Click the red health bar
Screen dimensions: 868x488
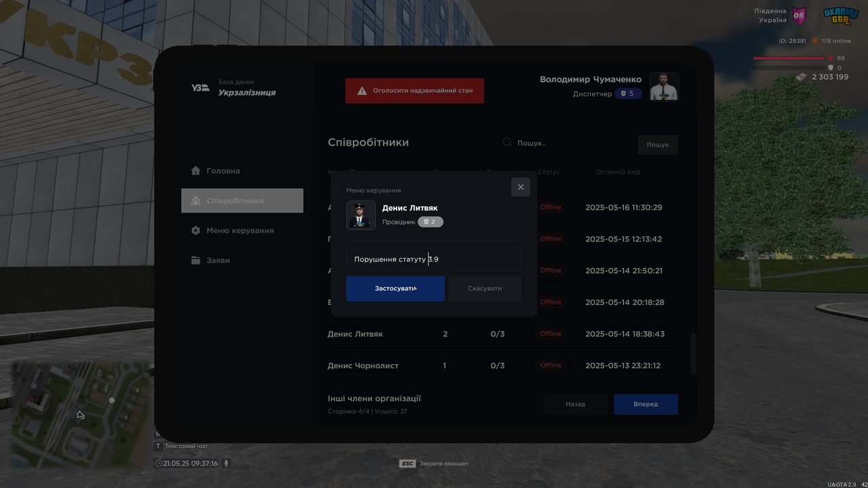(x=788, y=58)
